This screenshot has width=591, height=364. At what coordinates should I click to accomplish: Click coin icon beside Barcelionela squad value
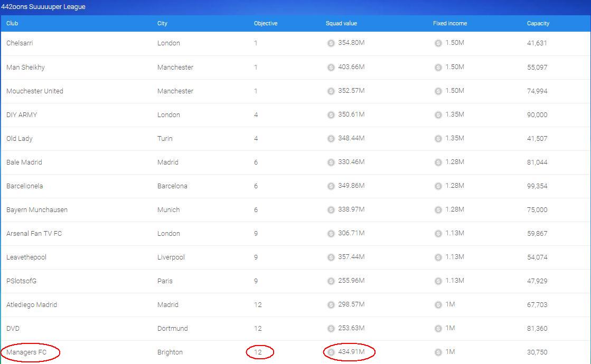(x=331, y=186)
